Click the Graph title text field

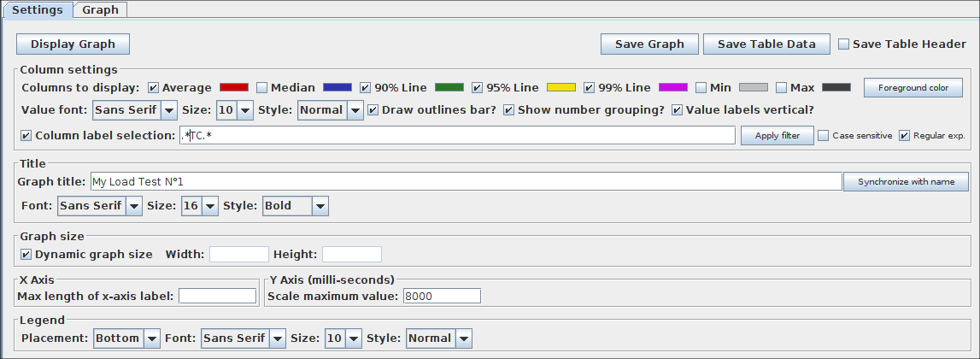pyautogui.click(x=465, y=182)
